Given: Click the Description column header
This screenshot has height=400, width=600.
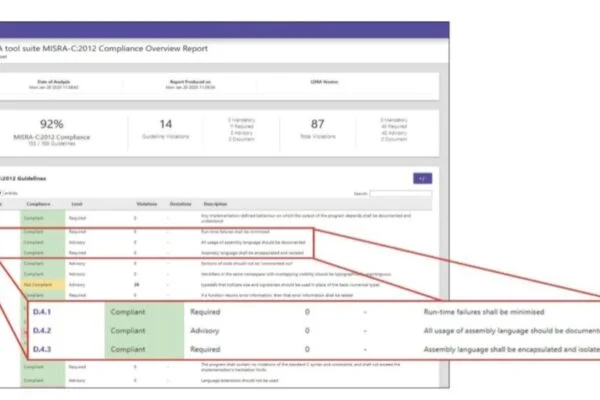Looking at the screenshot, I should [x=217, y=204].
